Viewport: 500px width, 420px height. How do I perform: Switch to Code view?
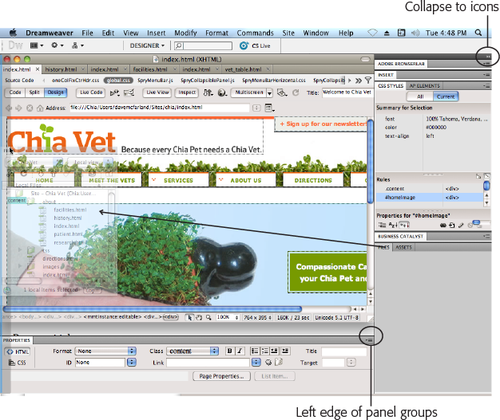pos(15,92)
